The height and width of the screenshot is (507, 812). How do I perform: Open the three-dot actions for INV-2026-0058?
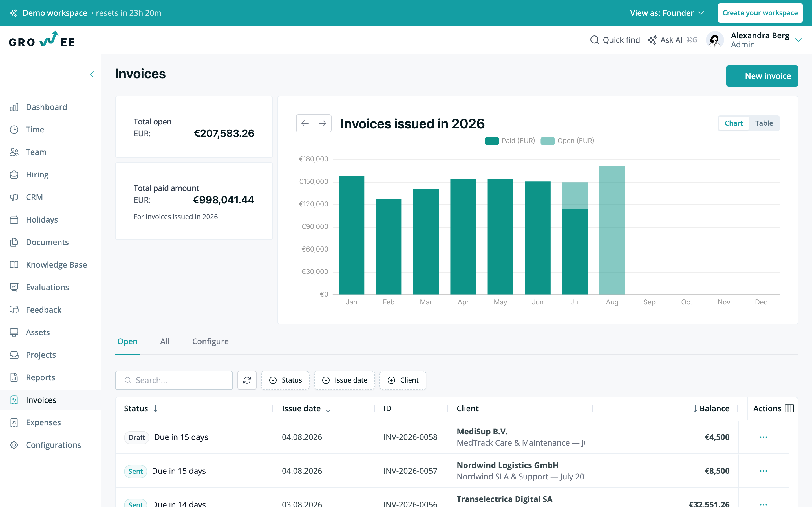tap(763, 437)
